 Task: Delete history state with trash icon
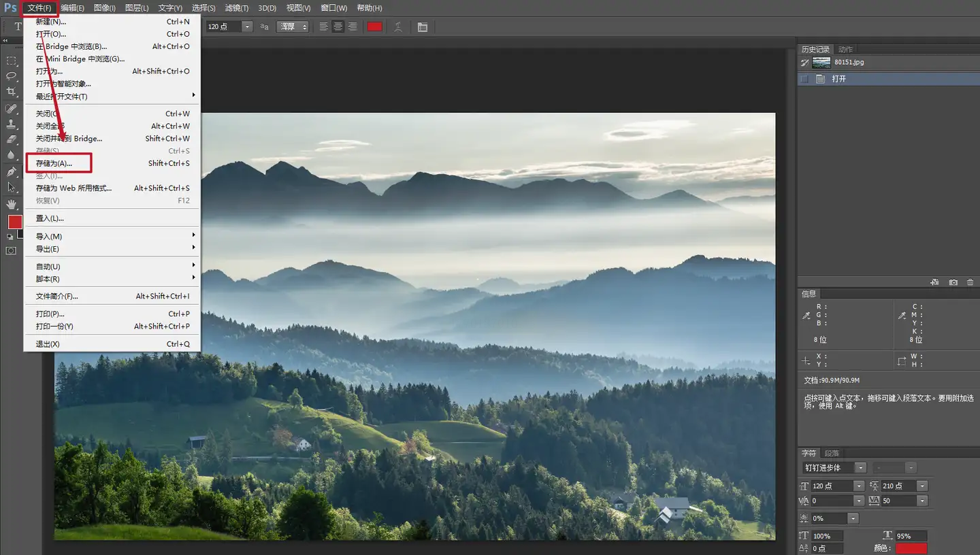coord(970,282)
